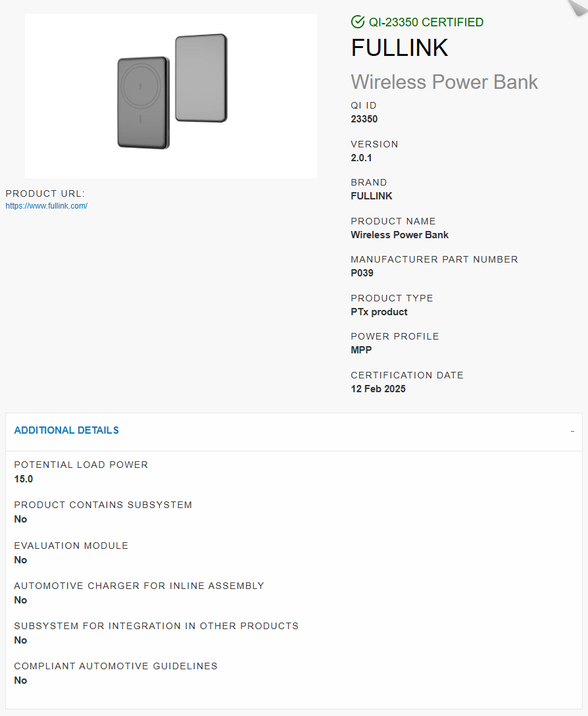588x716 pixels.
Task: Collapse the Additional Details section
Action: [294, 430]
